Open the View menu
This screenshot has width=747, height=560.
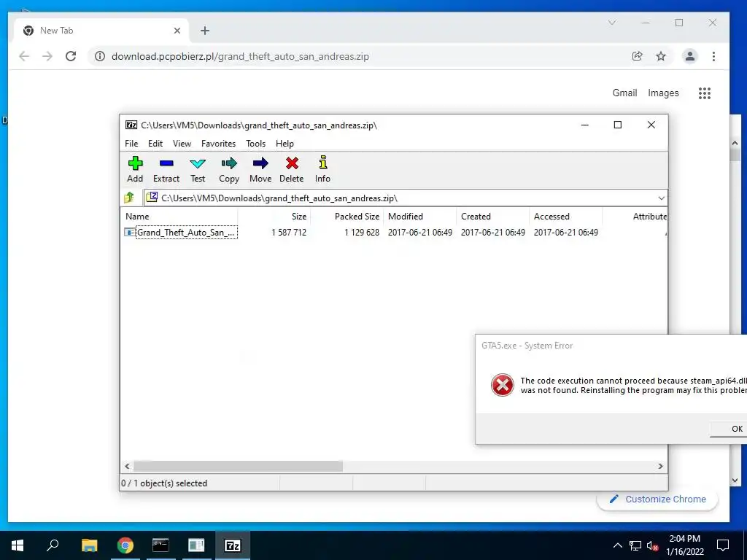click(x=182, y=144)
